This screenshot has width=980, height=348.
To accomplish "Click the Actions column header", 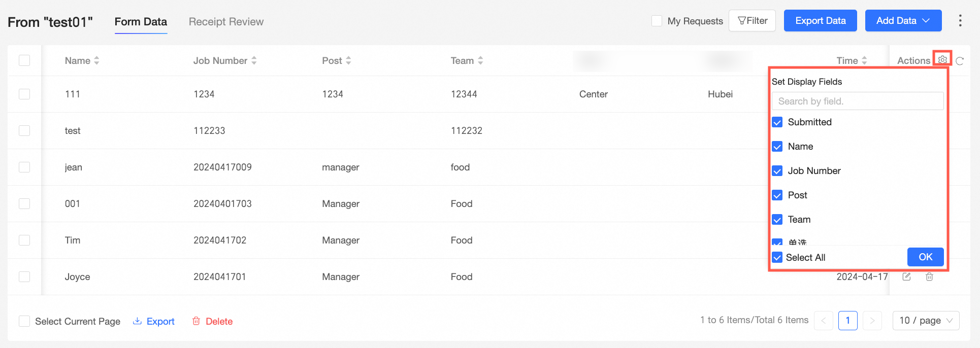I will [913, 60].
